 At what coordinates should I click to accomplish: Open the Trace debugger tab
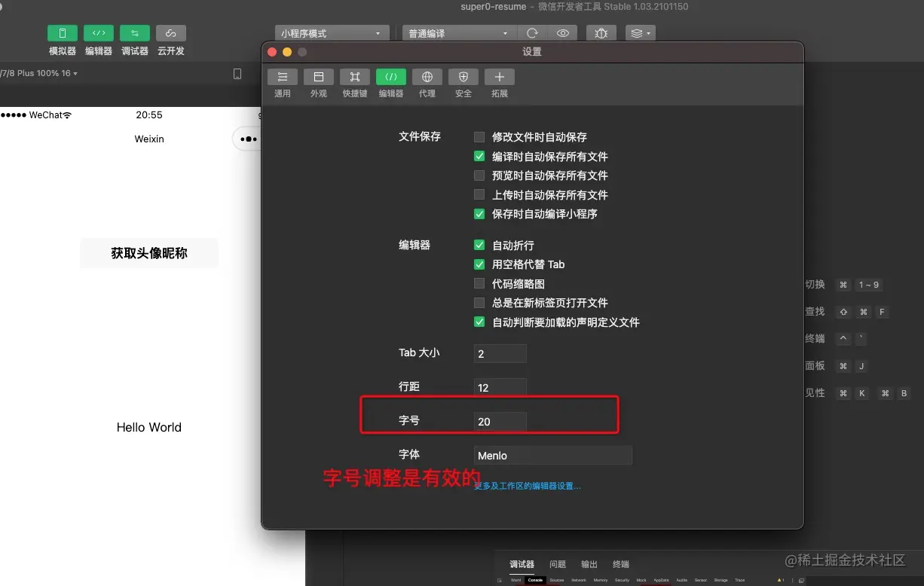click(740, 580)
